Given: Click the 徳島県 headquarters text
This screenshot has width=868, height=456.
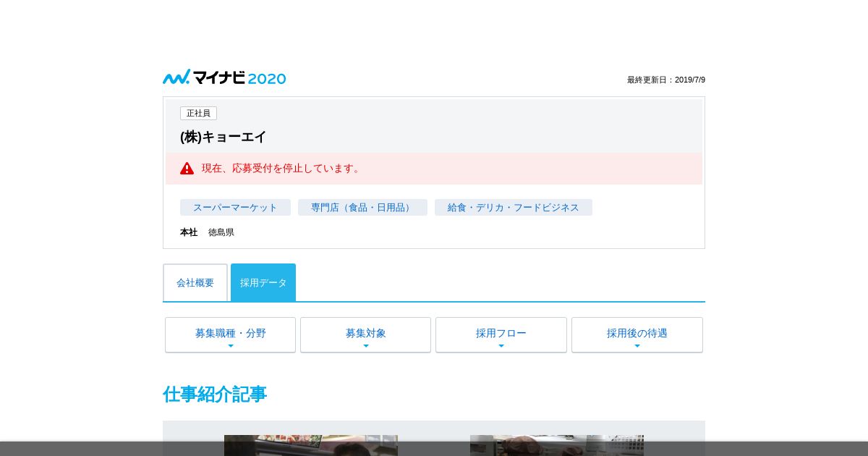Looking at the screenshot, I should (221, 232).
